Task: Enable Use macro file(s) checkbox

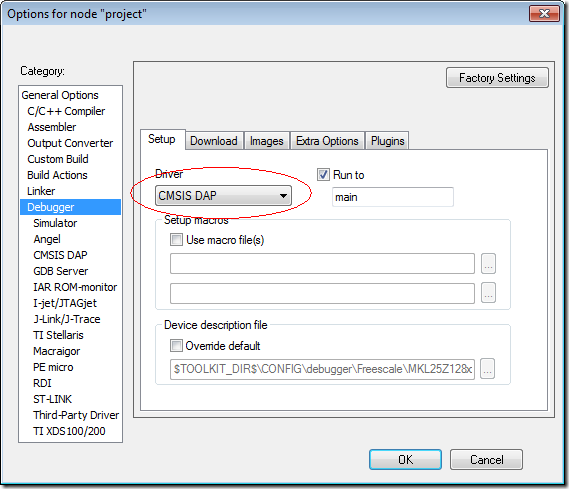Action: (176, 240)
